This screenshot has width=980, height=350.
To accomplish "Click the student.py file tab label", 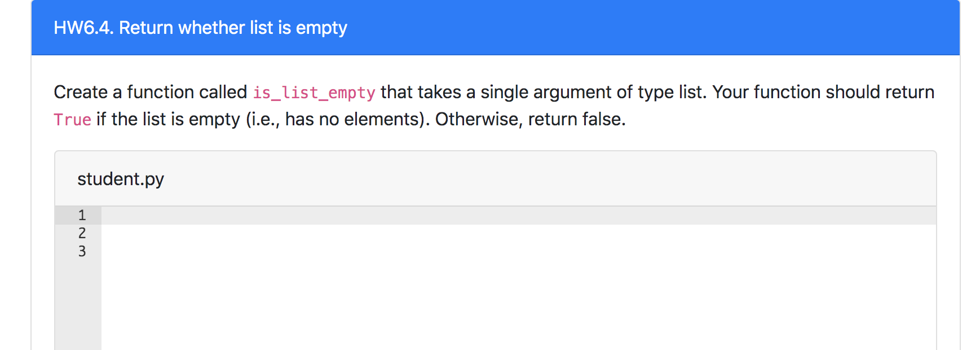I will pos(121,178).
